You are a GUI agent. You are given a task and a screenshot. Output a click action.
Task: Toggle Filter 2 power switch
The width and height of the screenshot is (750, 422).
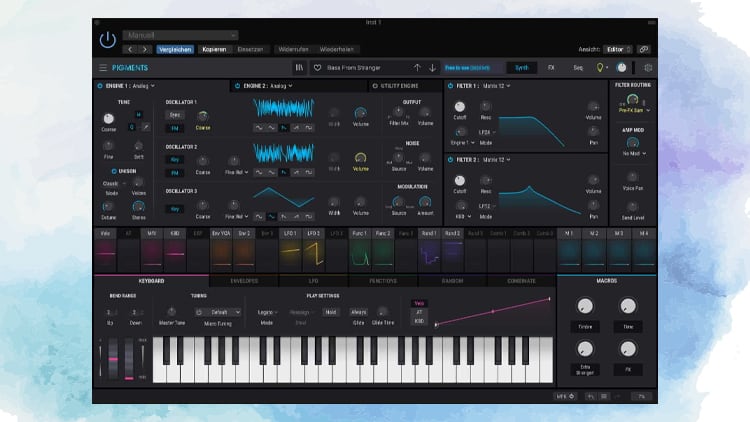point(452,160)
